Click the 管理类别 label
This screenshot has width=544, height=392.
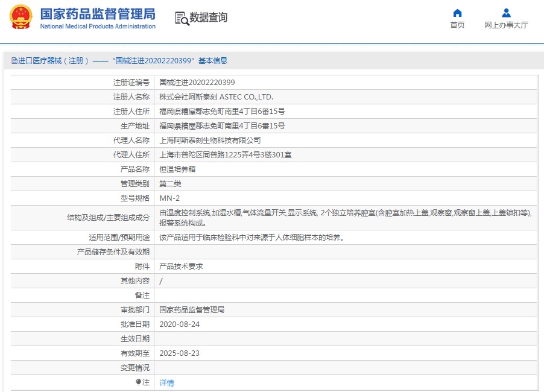[x=135, y=184]
